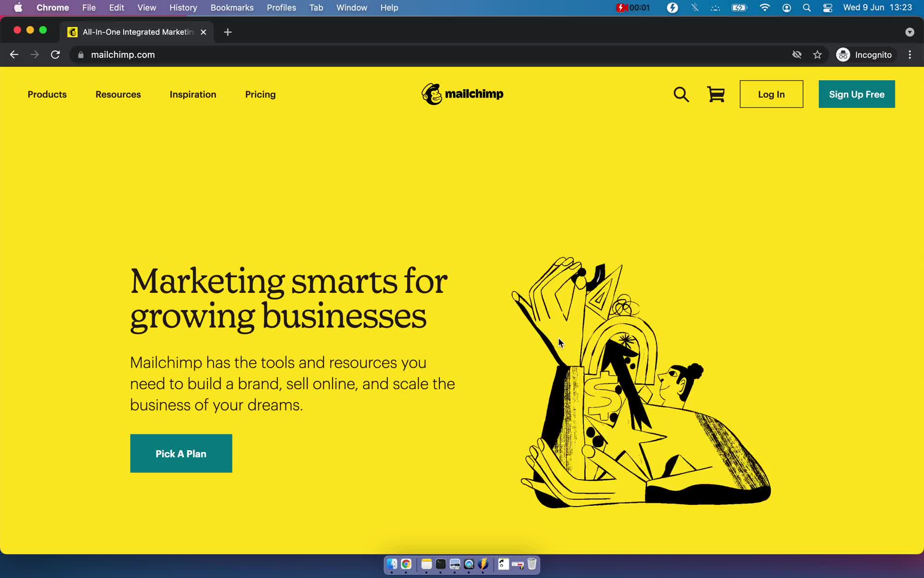The width and height of the screenshot is (924, 578).
Task: Click the Mailchimp logo in header
Action: 462,94
